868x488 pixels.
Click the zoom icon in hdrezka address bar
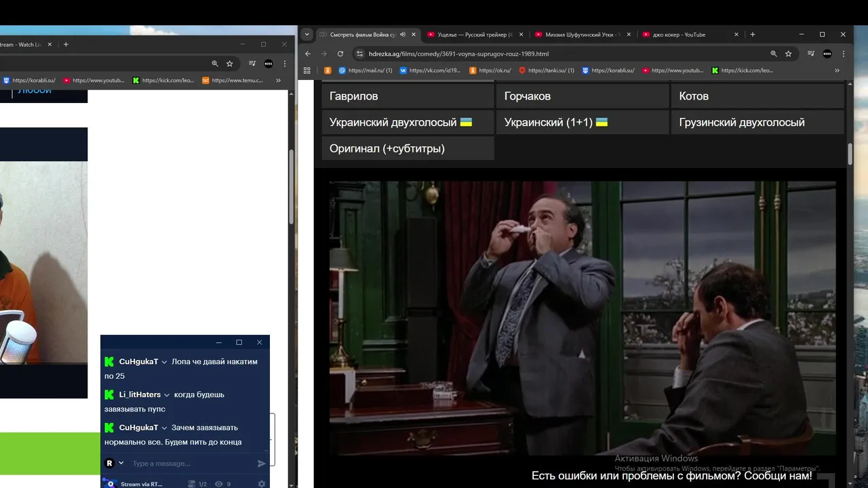pos(774,54)
